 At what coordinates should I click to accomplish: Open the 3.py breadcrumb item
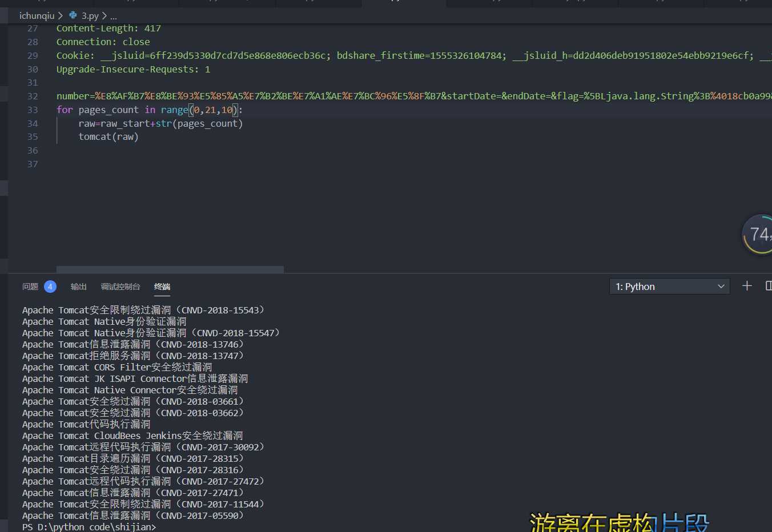tap(90, 15)
